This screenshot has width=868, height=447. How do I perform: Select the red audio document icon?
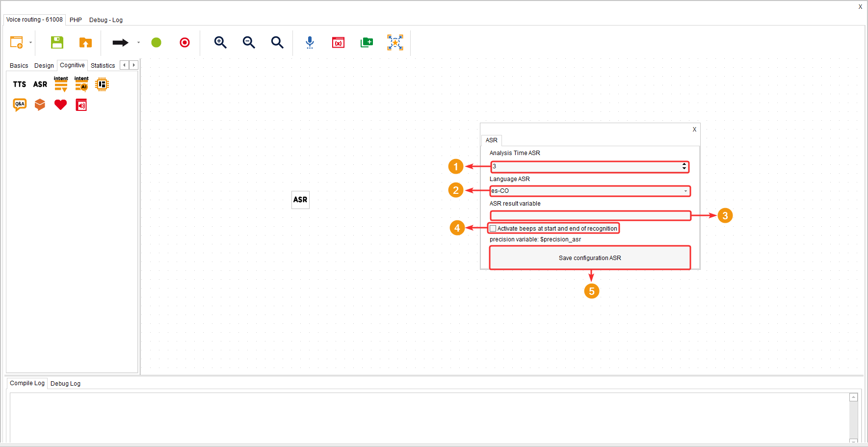(81, 105)
